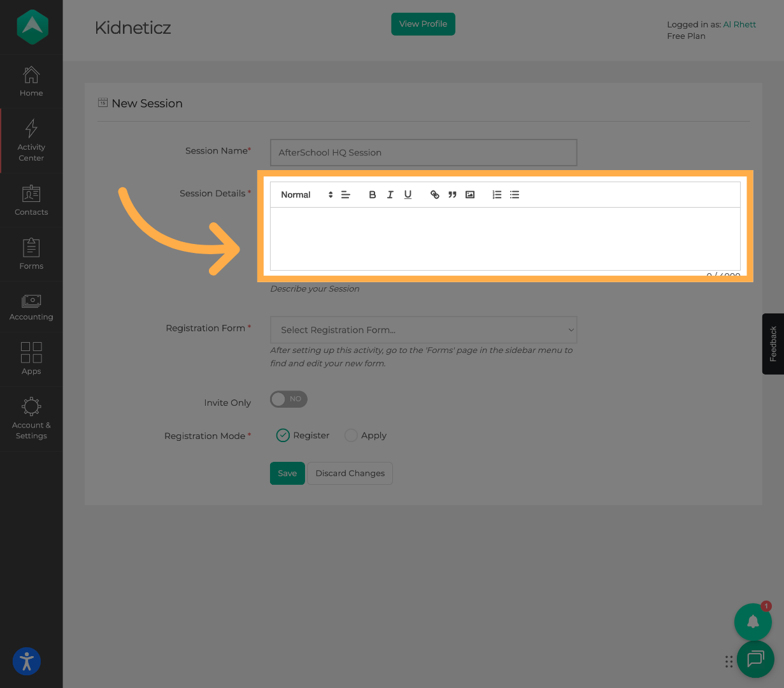784x688 pixels.
Task: Toggle the Invite Only switch
Action: (289, 399)
